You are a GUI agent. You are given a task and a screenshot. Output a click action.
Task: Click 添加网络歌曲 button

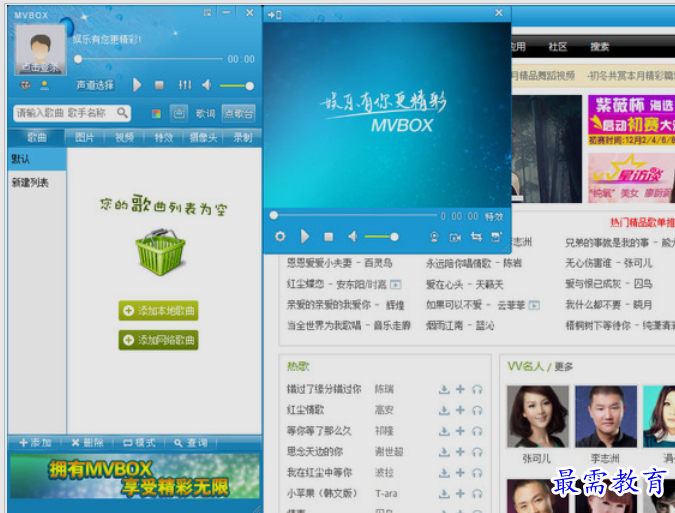pos(158,340)
